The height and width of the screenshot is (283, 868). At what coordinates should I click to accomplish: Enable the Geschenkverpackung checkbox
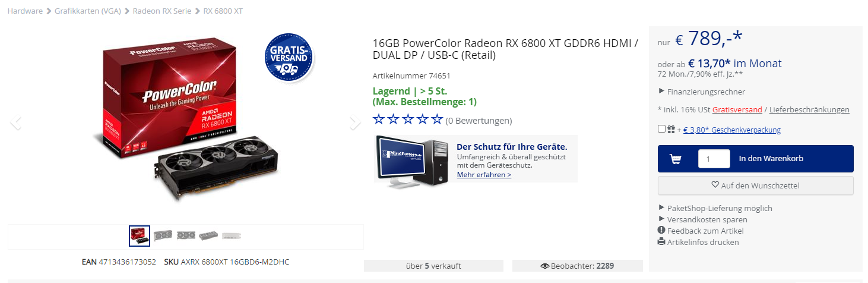tap(661, 130)
